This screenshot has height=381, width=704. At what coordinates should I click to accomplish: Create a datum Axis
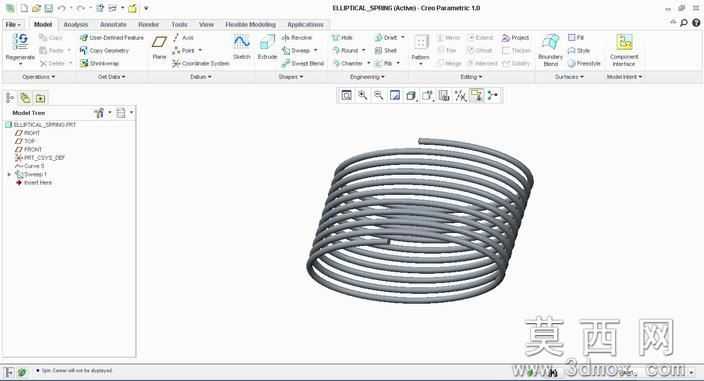tap(184, 38)
